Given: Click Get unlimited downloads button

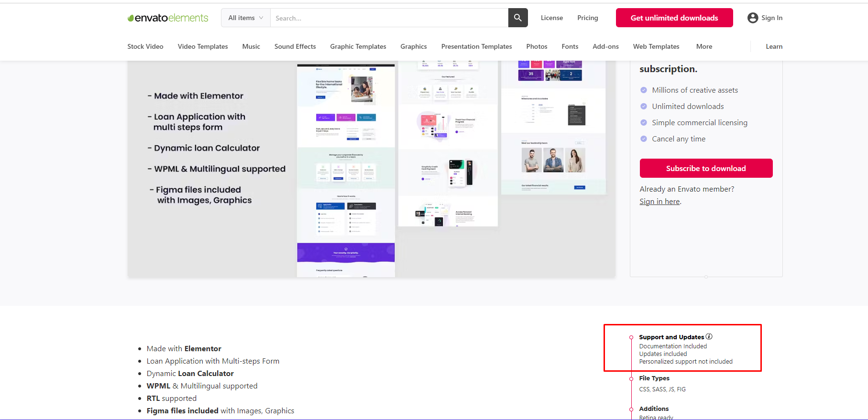Looking at the screenshot, I should (x=674, y=18).
